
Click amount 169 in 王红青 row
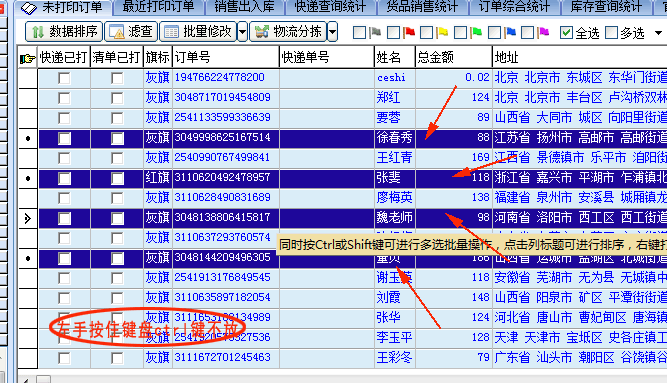[481, 157]
